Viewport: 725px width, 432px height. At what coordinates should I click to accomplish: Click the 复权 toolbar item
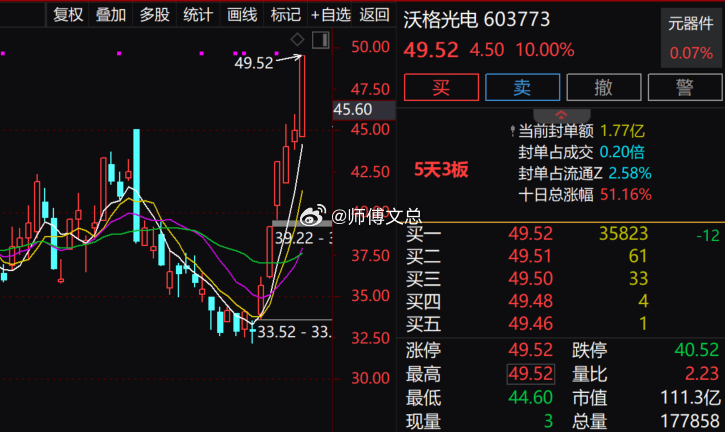[68, 14]
